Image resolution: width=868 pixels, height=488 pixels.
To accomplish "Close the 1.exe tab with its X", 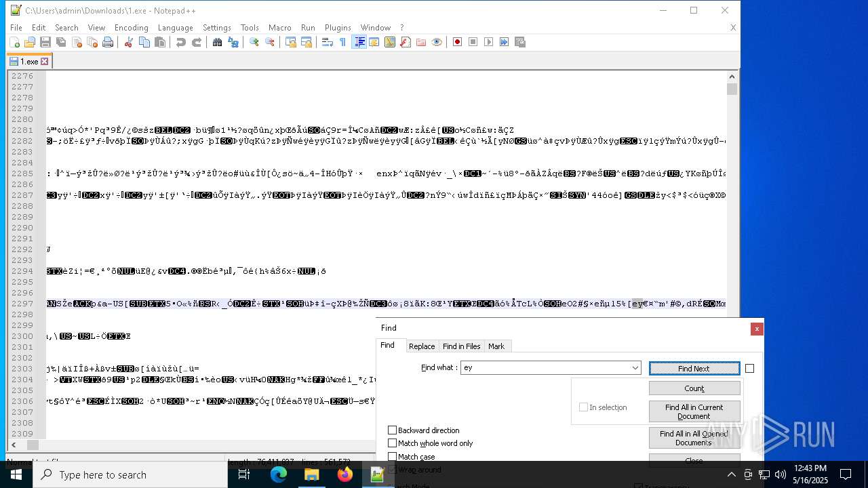I will tap(45, 62).
